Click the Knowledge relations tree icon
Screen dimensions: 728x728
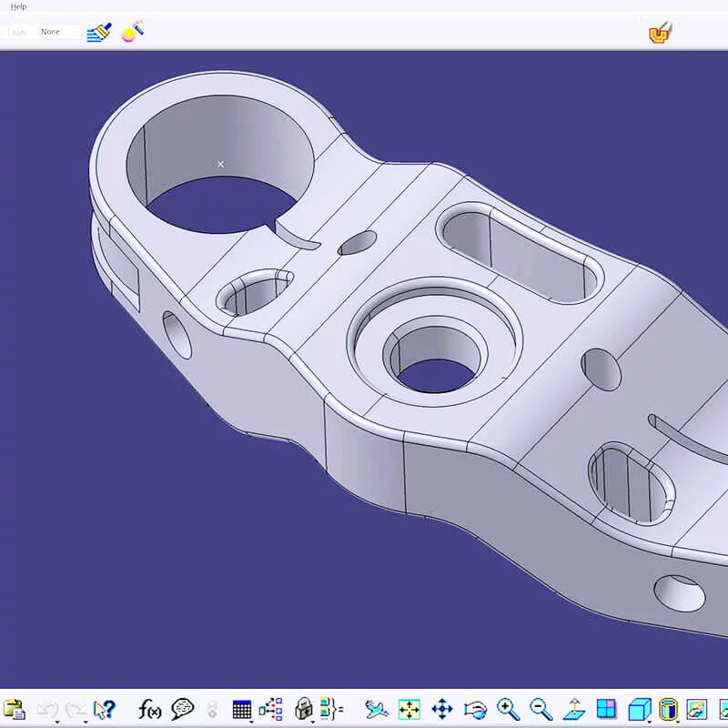pos(270,709)
